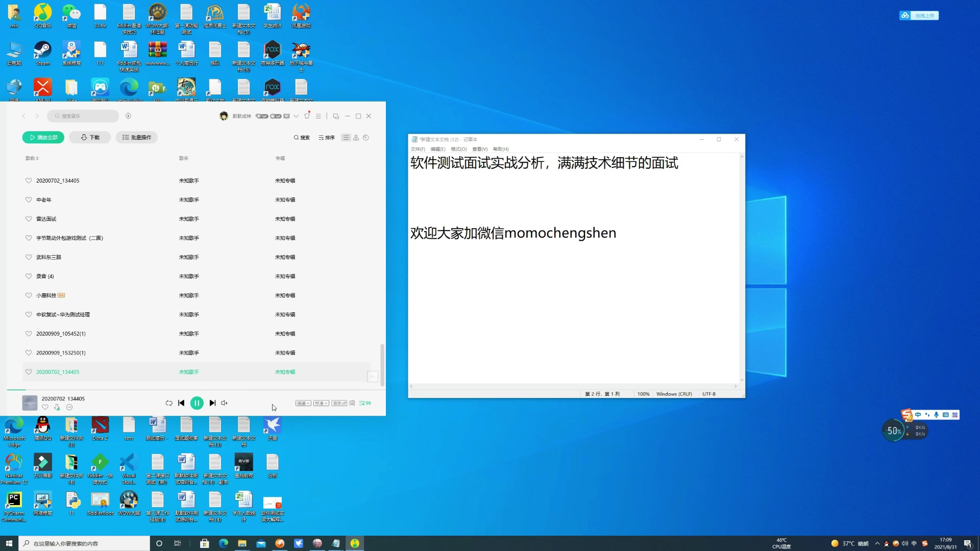980x551 pixels.
Task: Show lyrics with the 词 icon
Action: [x=352, y=403]
